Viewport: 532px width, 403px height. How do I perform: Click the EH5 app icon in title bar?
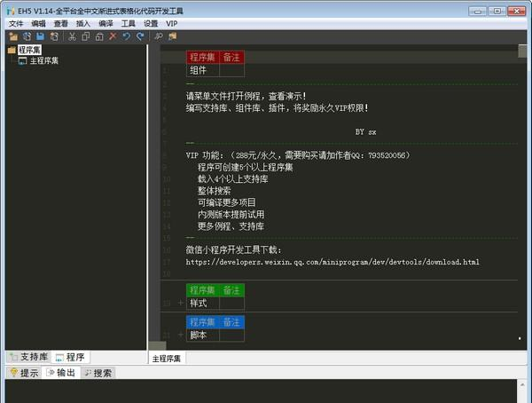[x=11, y=12]
